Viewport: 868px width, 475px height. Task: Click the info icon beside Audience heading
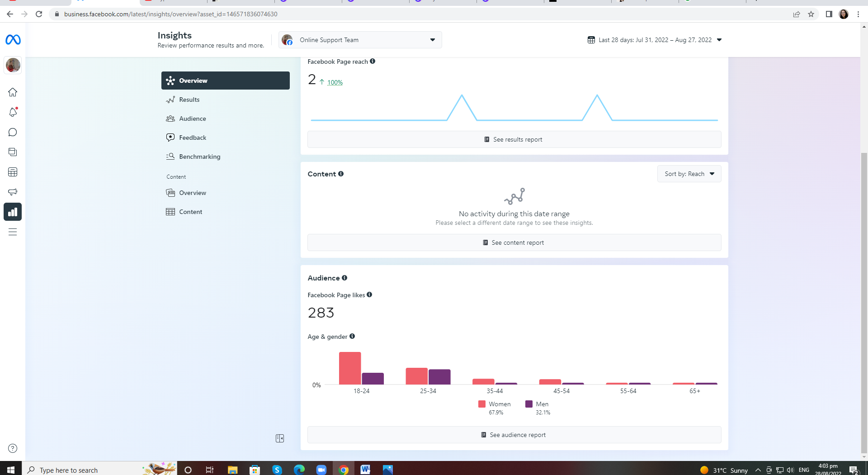[x=344, y=278]
